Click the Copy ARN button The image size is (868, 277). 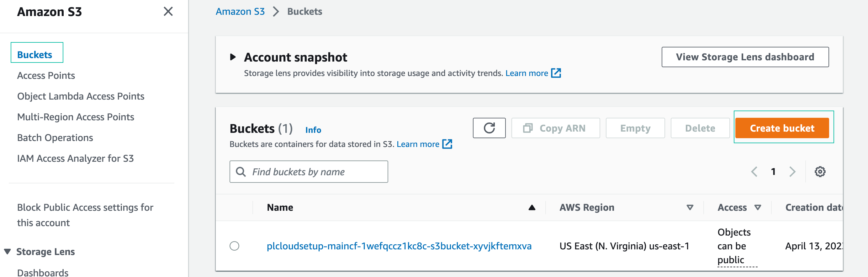[x=555, y=128]
